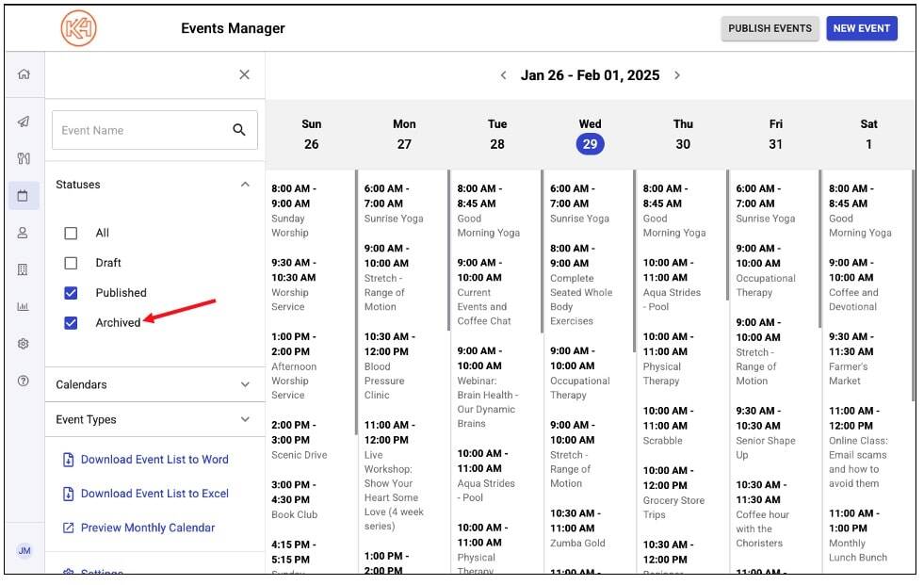The image size is (924, 585).
Task: Open Live Workshop: Show Your Heart event
Action: pos(394,476)
